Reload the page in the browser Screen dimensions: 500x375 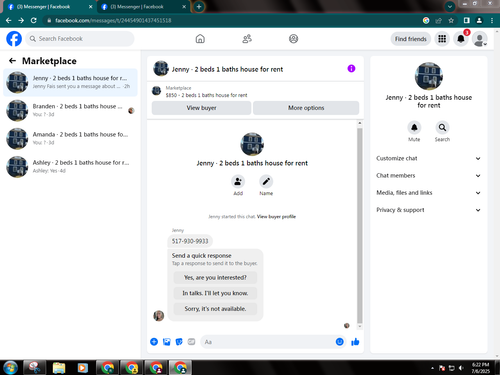click(x=34, y=20)
